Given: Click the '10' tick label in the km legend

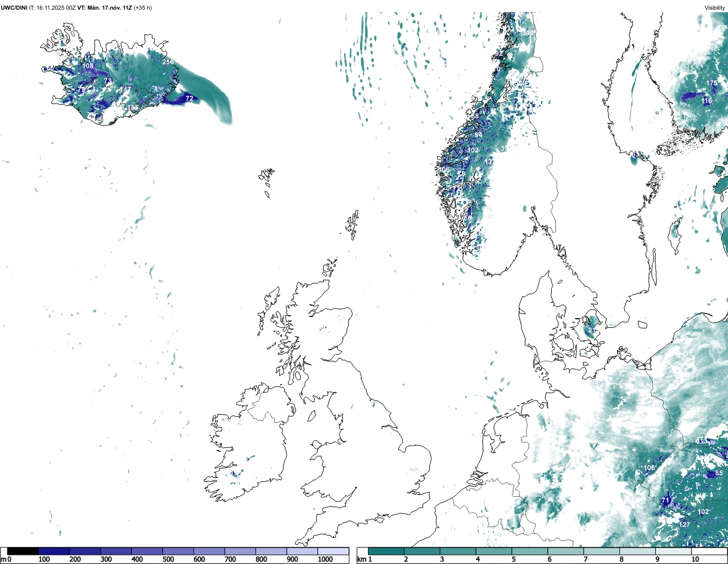Looking at the screenshot, I should [x=695, y=559].
